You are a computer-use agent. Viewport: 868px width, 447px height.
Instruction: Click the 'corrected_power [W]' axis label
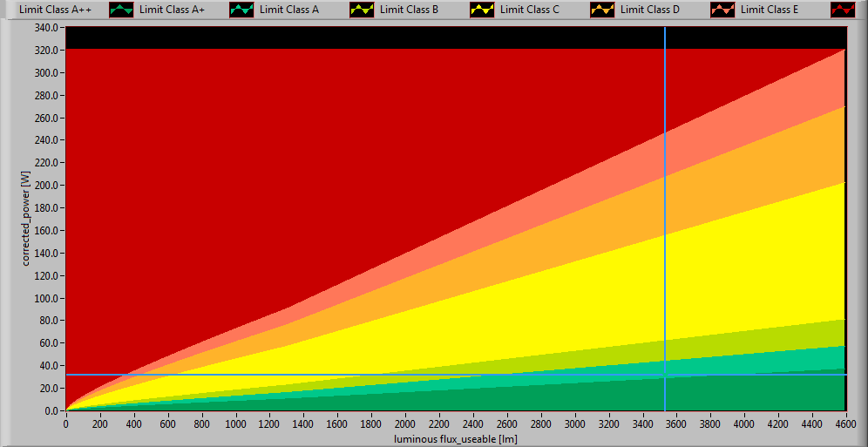[x=26, y=219]
